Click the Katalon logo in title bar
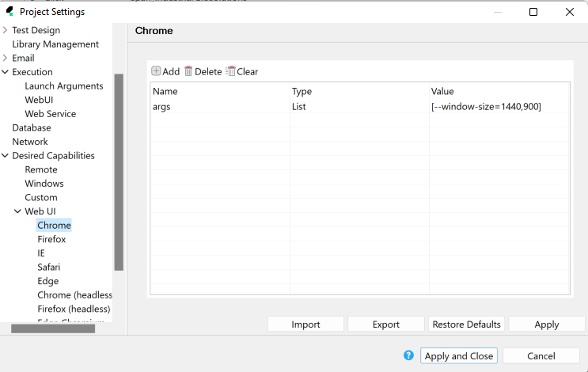This screenshot has height=372, width=588. pos(9,12)
